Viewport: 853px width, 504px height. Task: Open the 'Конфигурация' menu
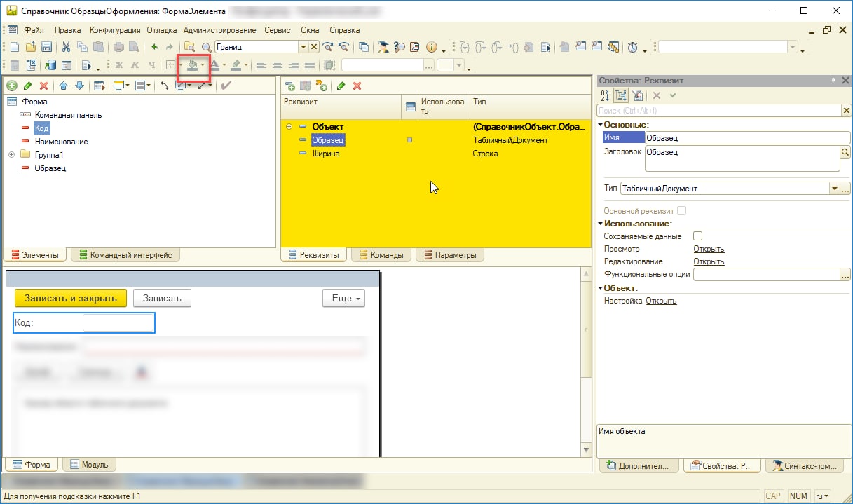click(x=116, y=30)
